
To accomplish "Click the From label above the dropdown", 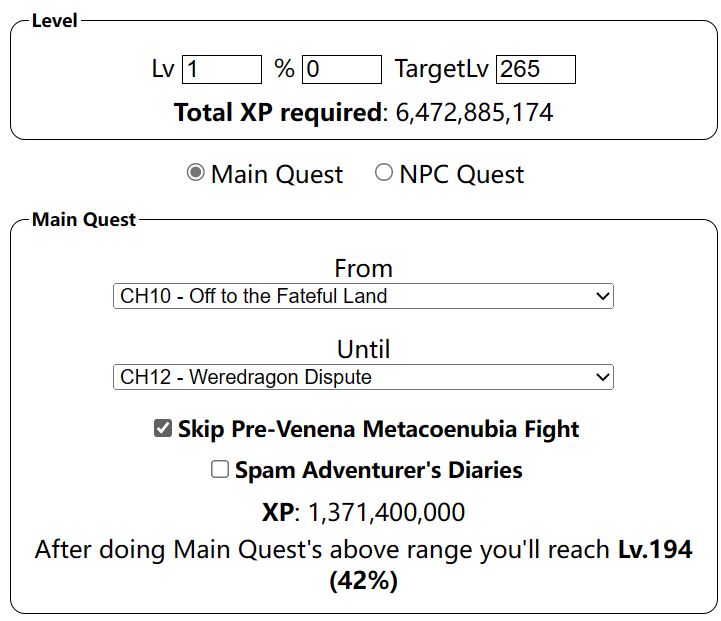I will 363,268.
